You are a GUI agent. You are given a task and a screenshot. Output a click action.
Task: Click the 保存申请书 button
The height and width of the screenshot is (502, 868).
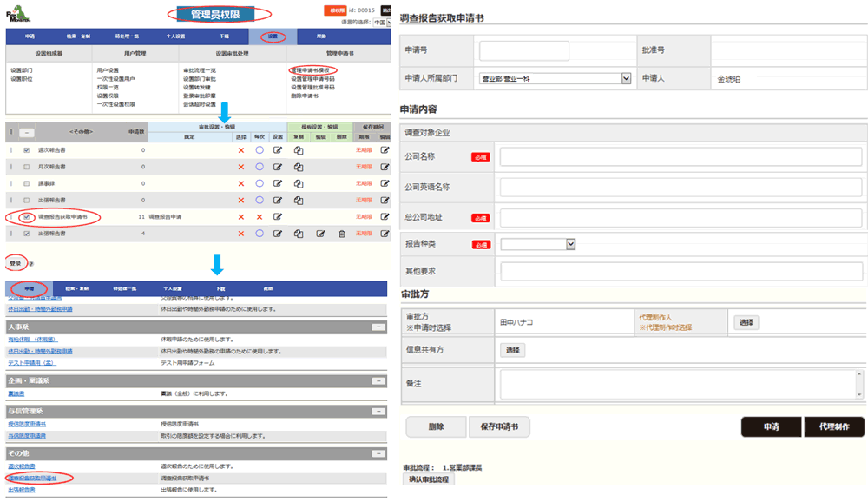(499, 426)
